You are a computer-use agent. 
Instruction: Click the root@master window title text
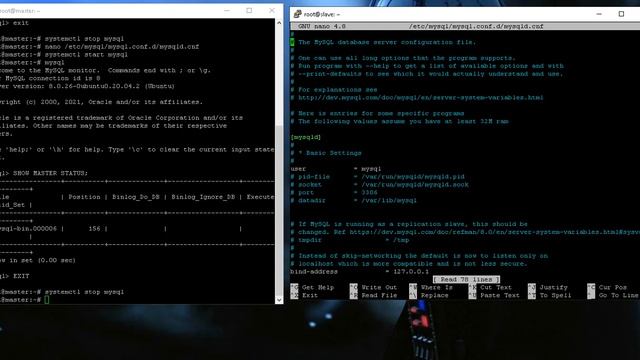[20, 11]
